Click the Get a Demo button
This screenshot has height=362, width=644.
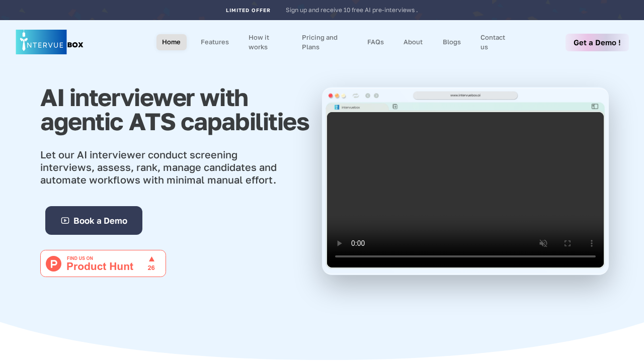[597, 42]
